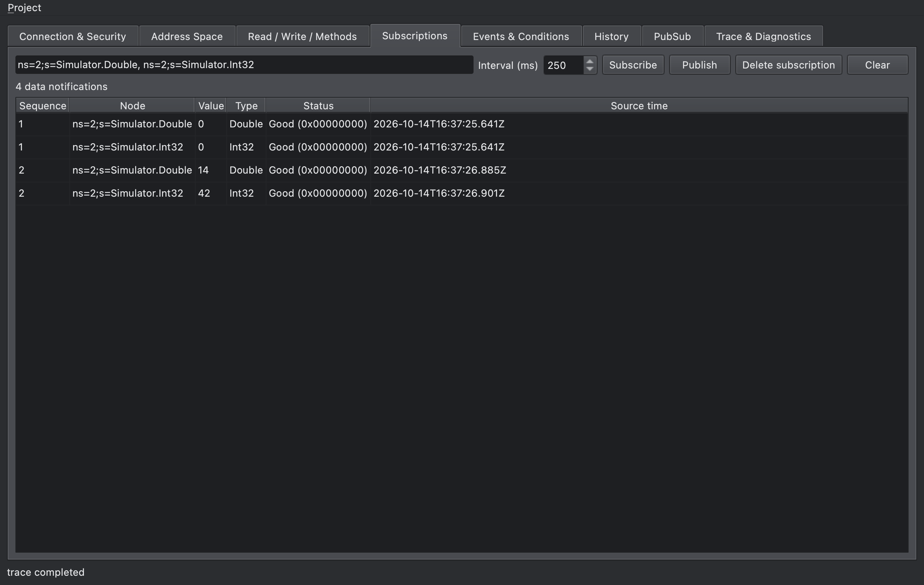Focus the node IDs input field

tap(244, 65)
